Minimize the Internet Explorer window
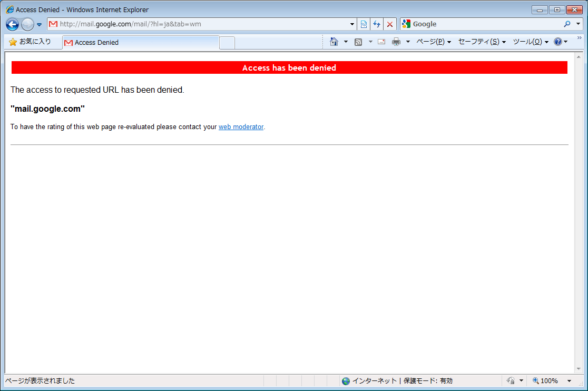The width and height of the screenshot is (588, 391). click(540, 9)
